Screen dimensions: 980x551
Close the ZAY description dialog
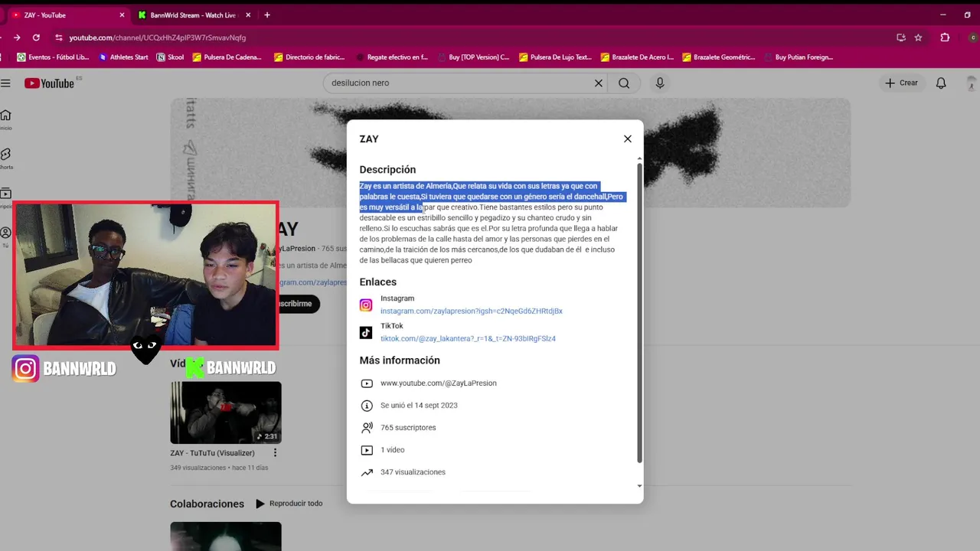[x=628, y=139]
